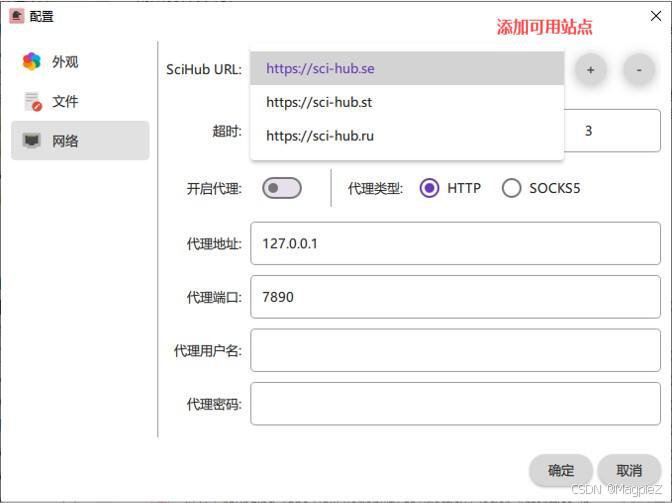This screenshot has width=672, height=503.
Task: Click the 超时 timeout value field
Action: coord(612,131)
